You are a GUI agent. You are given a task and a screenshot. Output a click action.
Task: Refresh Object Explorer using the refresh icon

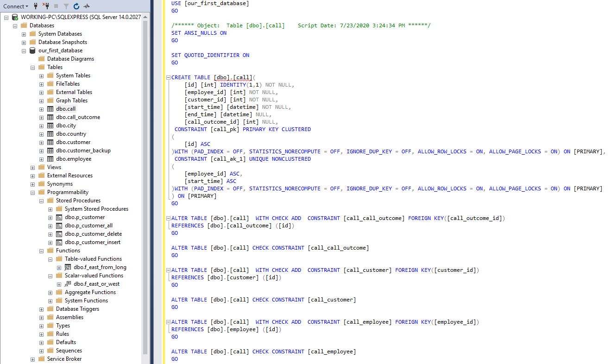pyautogui.click(x=76, y=6)
